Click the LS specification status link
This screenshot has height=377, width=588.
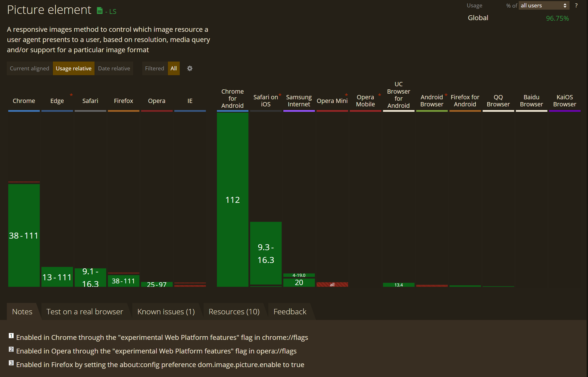(112, 12)
